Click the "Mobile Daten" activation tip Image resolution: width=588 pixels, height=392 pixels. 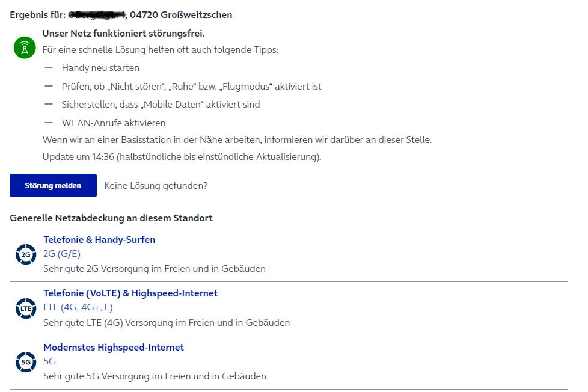(161, 105)
